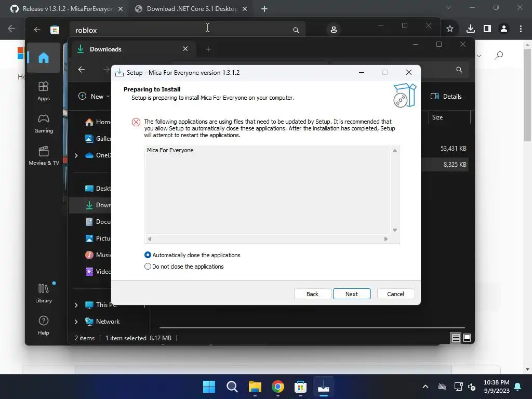The image size is (532, 399).
Task: Click Size column header in File Explorer
Action: 449,117
